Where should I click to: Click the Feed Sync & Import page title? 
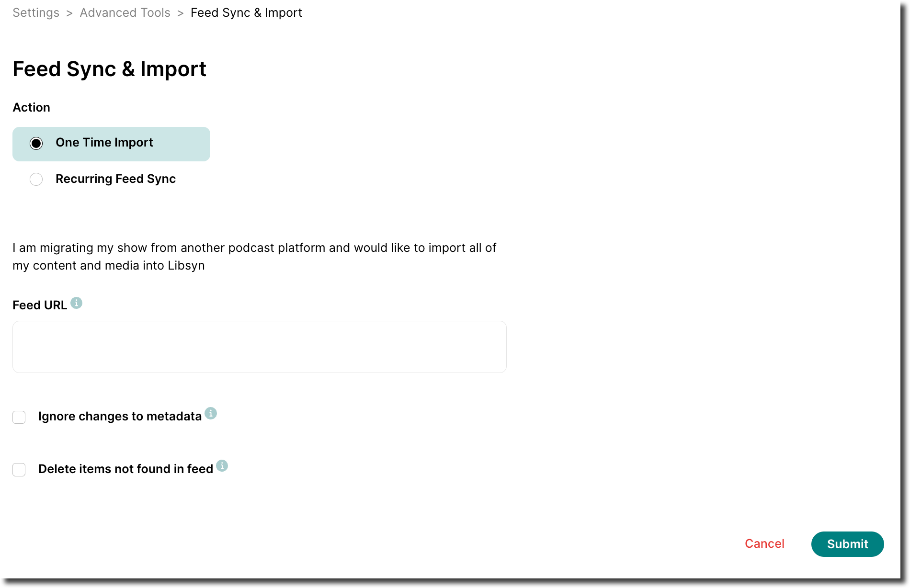coord(109,69)
